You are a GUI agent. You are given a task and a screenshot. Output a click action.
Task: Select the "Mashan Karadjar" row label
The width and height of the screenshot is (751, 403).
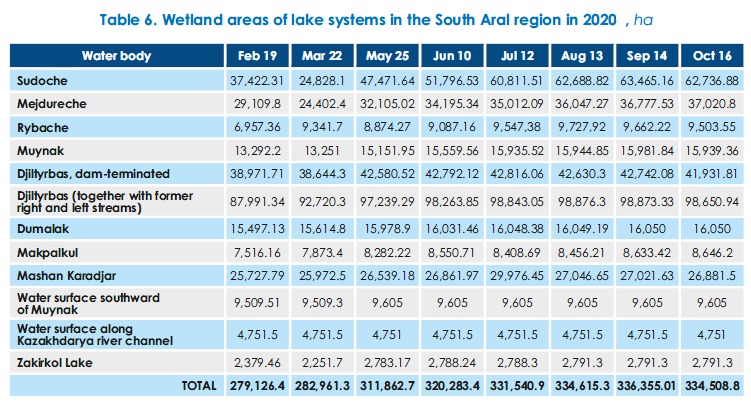(x=66, y=274)
